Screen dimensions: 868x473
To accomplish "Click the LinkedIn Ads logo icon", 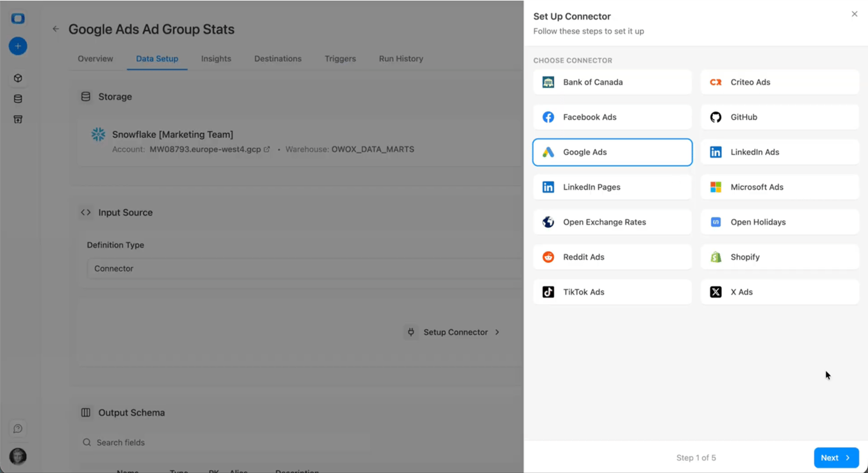I will (715, 152).
